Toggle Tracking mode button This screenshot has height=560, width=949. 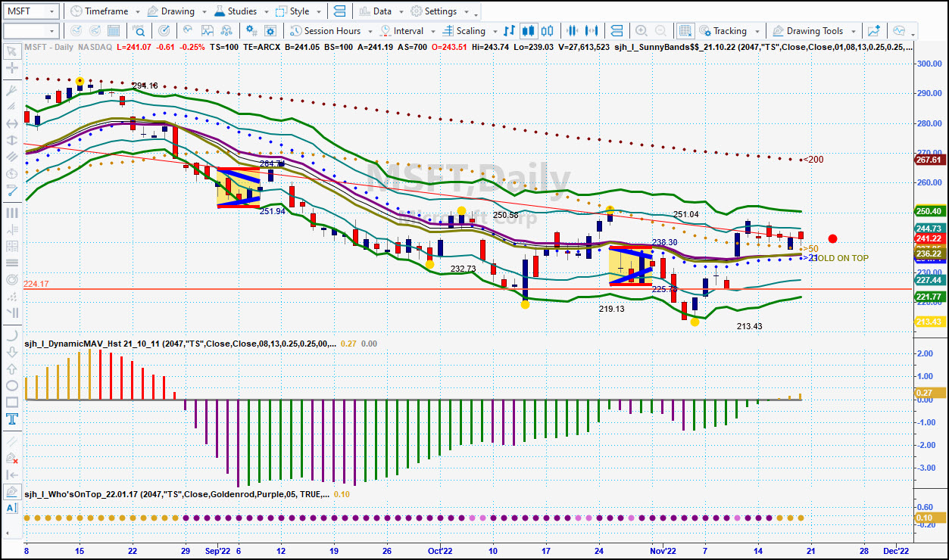723,31
